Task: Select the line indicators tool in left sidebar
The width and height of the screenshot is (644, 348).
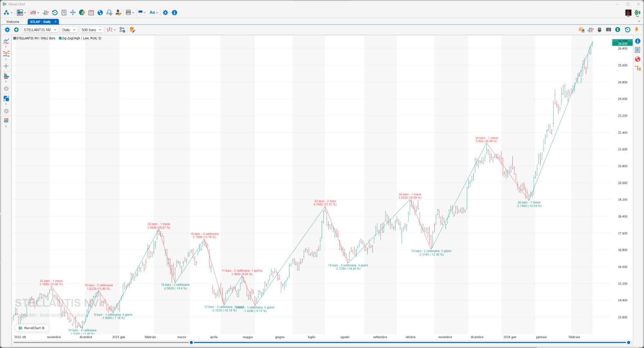Action: [x=6, y=41]
